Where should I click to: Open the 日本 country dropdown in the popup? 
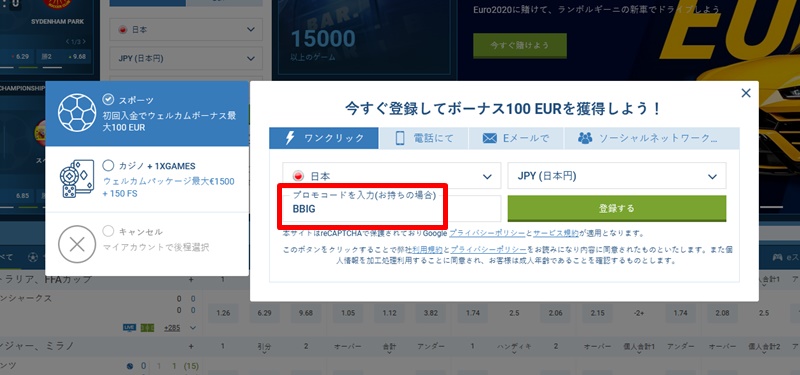pos(392,177)
